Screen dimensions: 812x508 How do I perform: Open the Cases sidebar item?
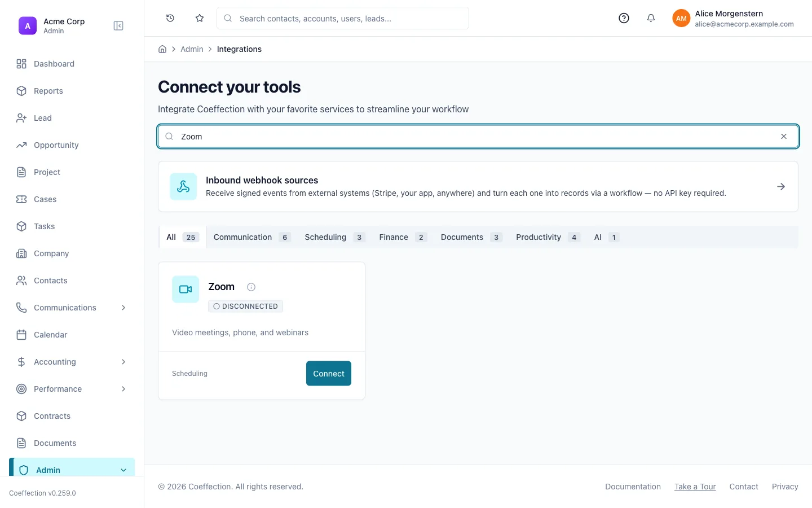tap(72, 199)
